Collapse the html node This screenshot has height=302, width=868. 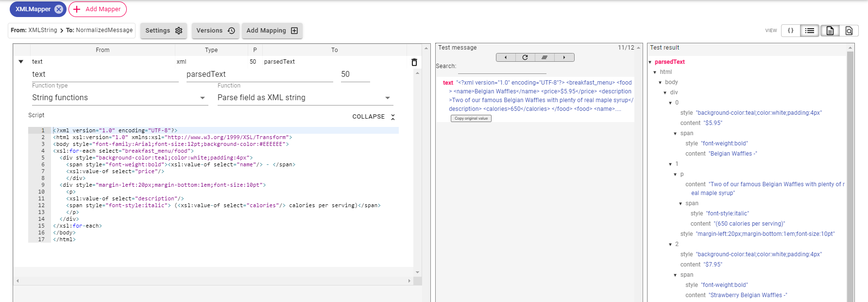655,72
